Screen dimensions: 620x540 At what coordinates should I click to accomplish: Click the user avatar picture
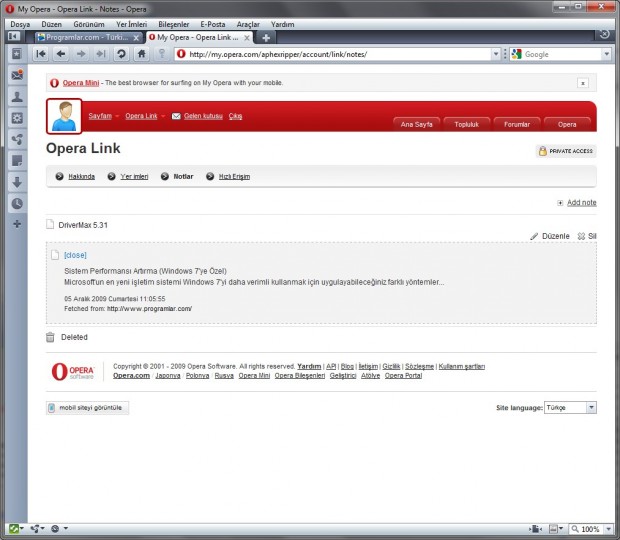(x=64, y=116)
